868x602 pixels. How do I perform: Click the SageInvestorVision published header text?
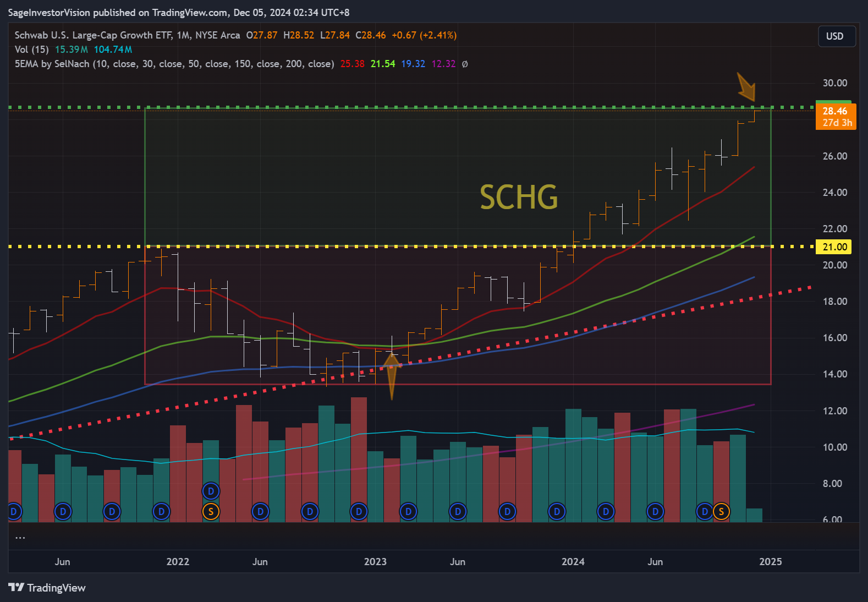point(179,12)
